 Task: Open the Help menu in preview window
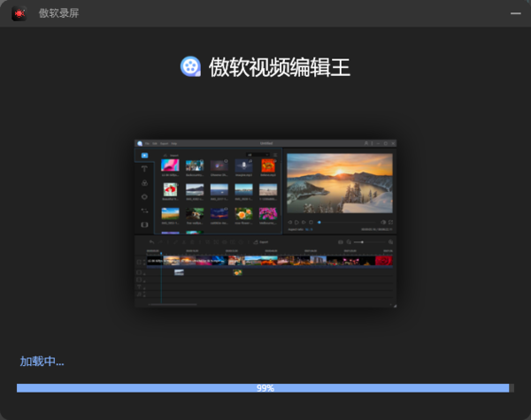click(x=174, y=143)
